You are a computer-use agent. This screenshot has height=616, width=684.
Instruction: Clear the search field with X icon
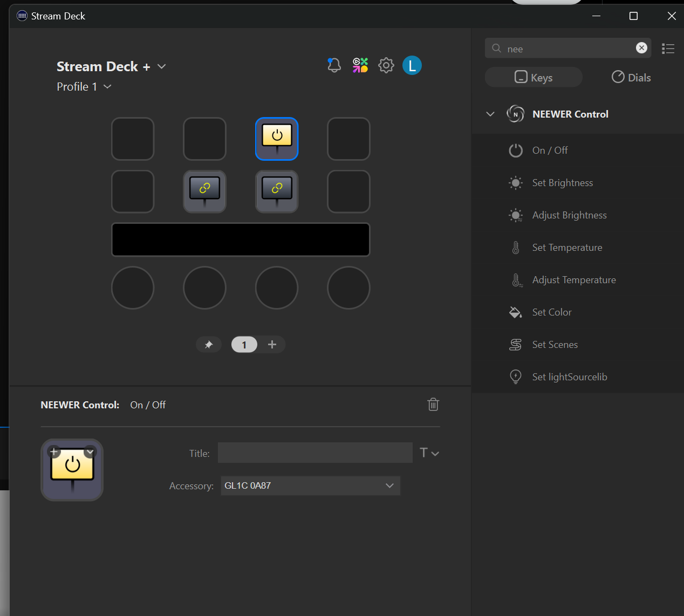click(641, 48)
